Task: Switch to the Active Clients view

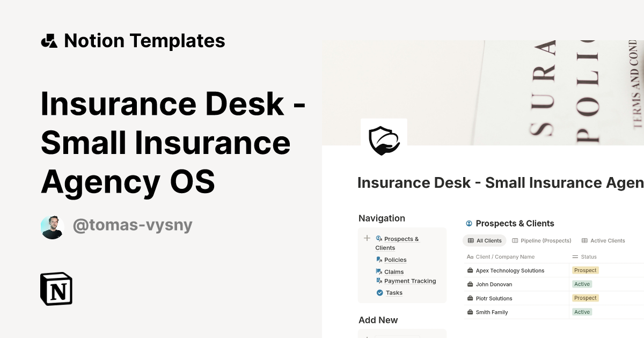Action: coord(603,240)
